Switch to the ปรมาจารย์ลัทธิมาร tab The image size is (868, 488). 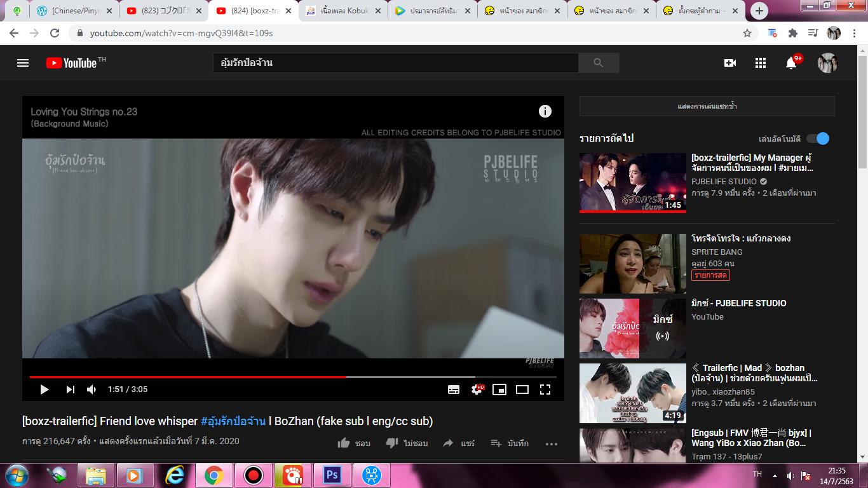click(x=433, y=11)
